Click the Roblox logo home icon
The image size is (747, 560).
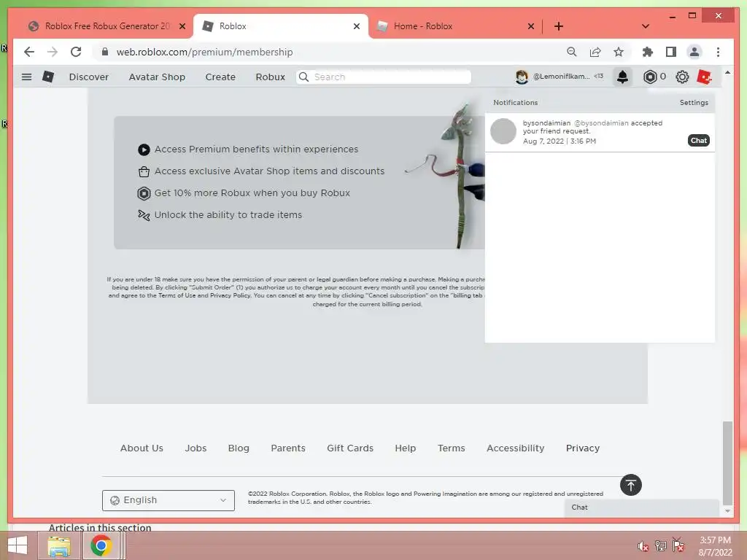point(48,77)
